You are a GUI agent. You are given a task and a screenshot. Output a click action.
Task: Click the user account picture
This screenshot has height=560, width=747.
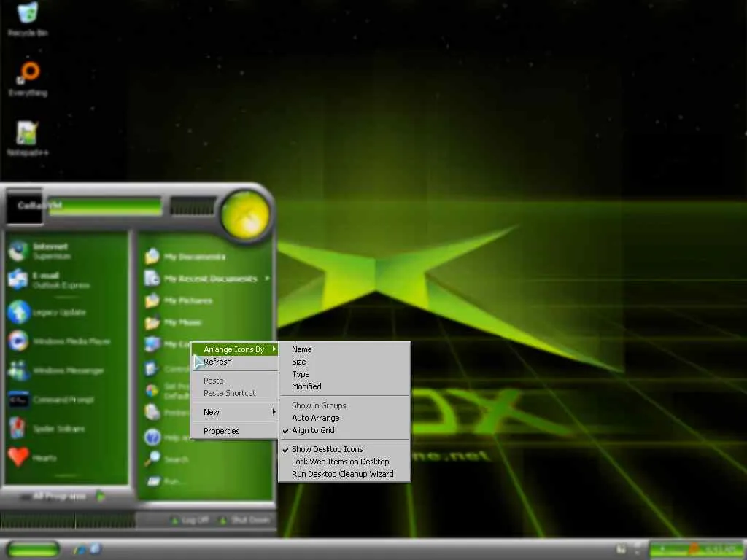coord(24,208)
